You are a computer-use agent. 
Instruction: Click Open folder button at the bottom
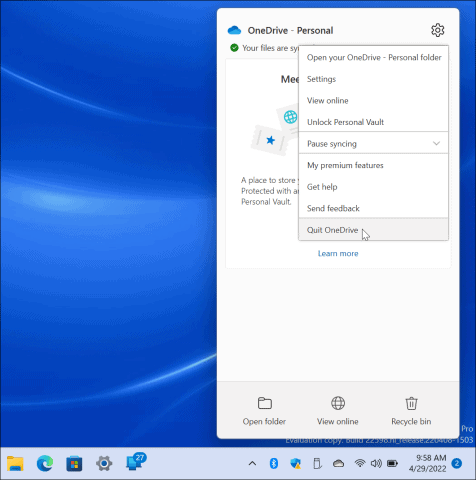(264, 411)
